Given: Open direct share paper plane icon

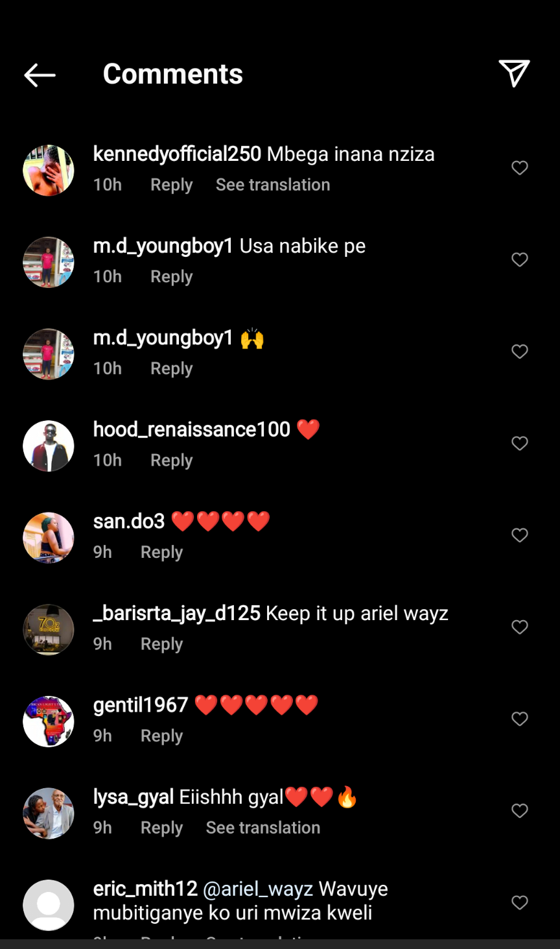Looking at the screenshot, I should point(514,73).
